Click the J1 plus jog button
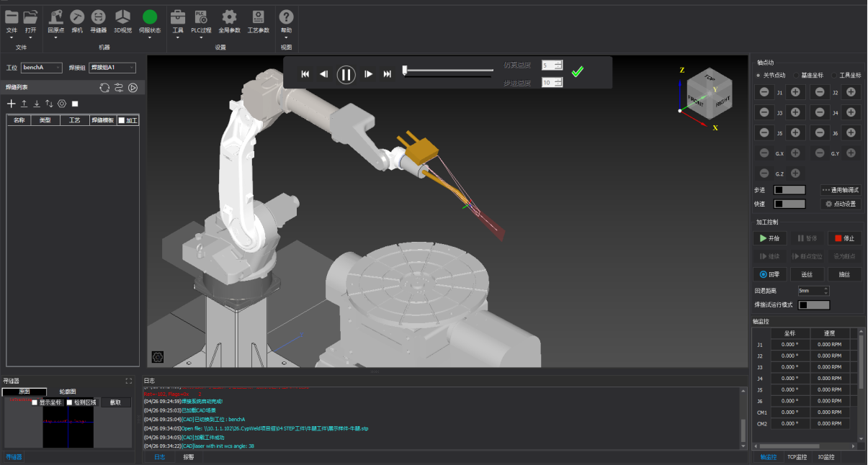 pos(795,92)
